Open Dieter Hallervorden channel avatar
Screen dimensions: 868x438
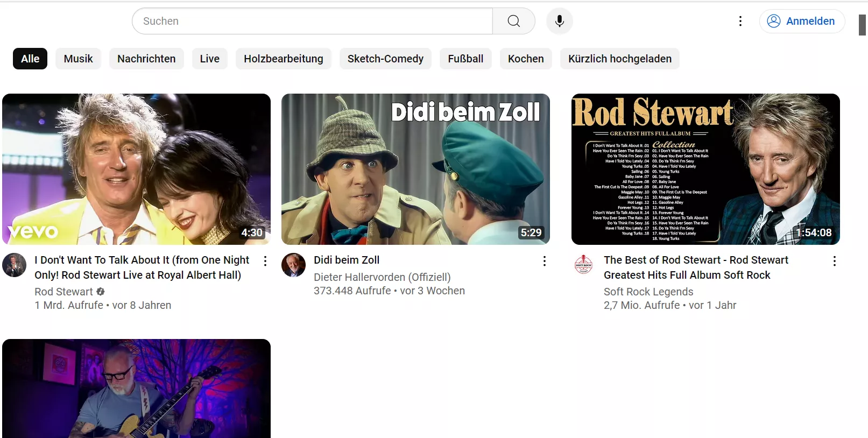click(293, 265)
